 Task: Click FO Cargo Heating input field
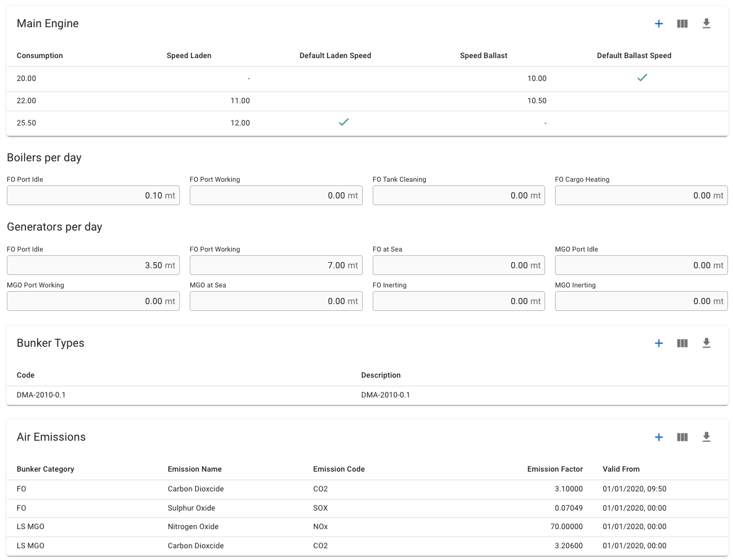pos(641,195)
